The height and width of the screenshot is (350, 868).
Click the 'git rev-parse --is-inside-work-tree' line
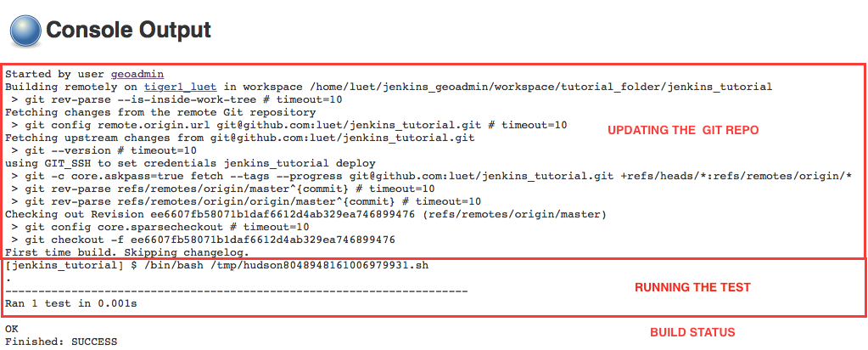coord(176,100)
